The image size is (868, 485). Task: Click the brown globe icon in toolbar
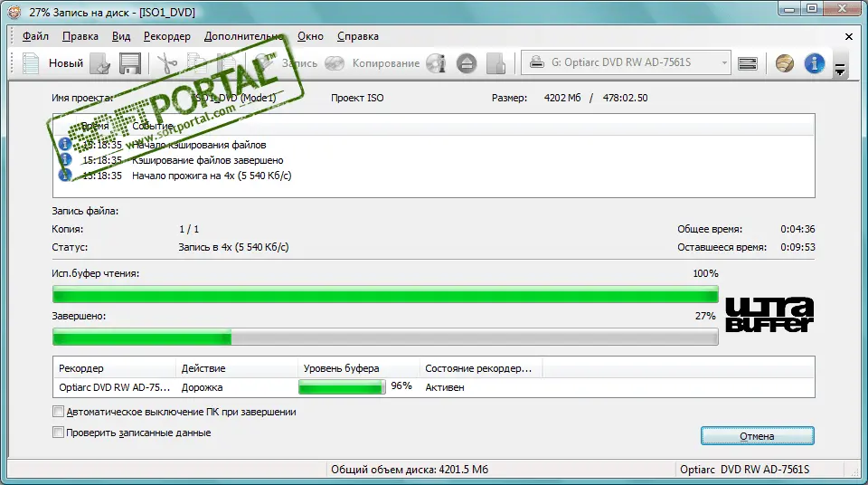point(784,63)
